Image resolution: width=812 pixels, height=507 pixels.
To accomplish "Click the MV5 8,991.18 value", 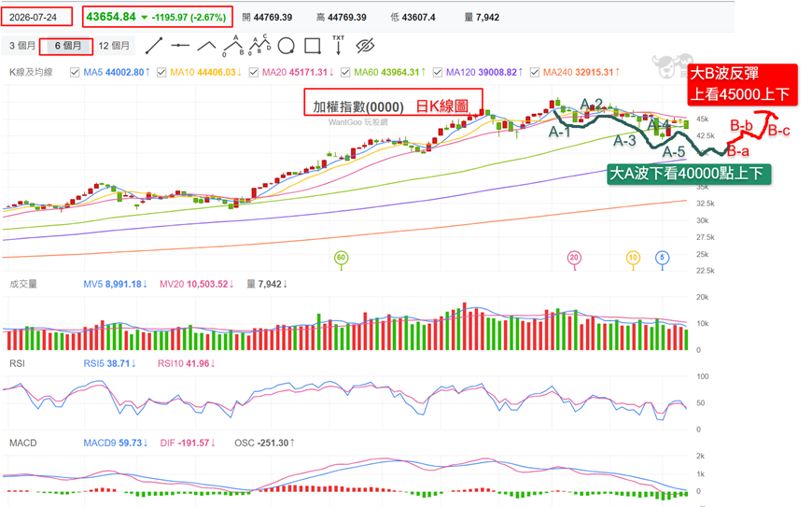I will [115, 284].
